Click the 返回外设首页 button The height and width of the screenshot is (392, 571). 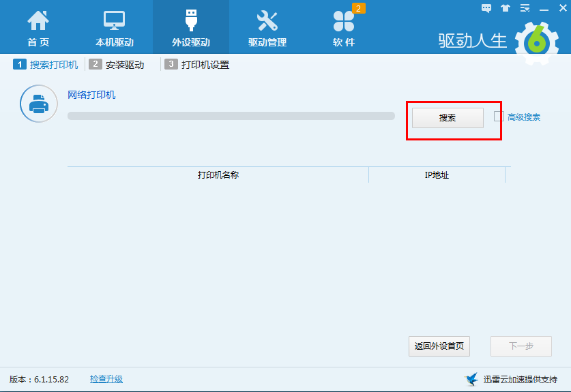(439, 346)
